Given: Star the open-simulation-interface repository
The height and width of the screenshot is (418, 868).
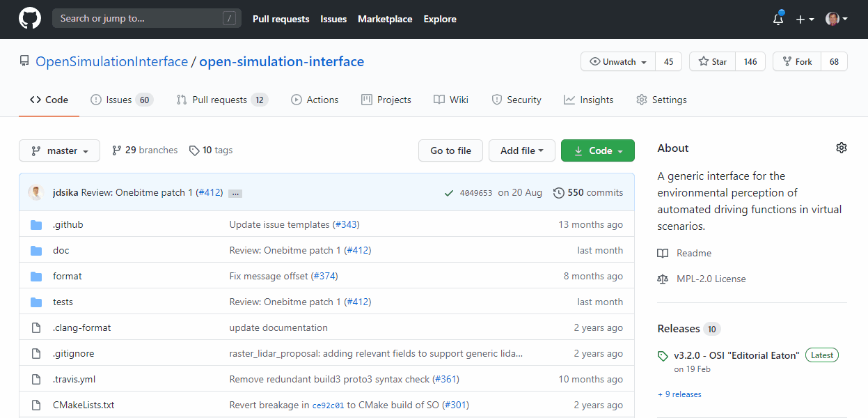Looking at the screenshot, I should 712,61.
